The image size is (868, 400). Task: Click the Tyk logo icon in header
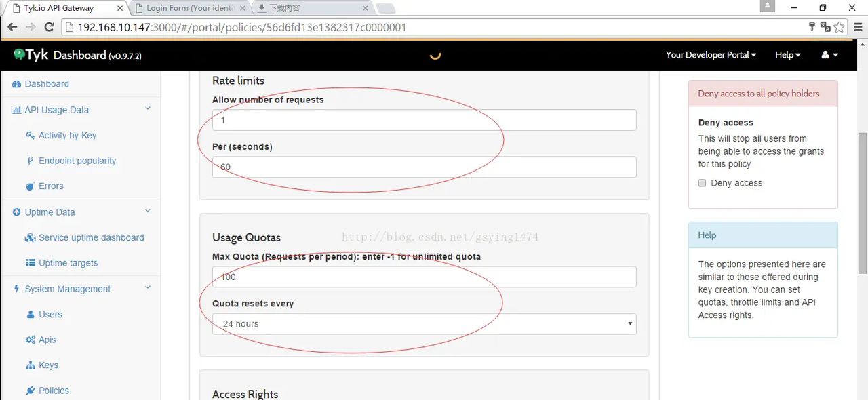click(18, 54)
